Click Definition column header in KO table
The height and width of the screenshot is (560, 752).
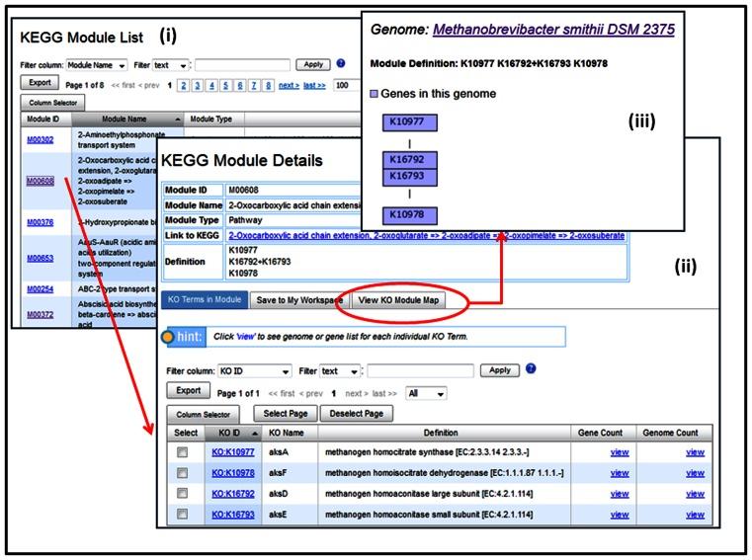[x=444, y=433]
